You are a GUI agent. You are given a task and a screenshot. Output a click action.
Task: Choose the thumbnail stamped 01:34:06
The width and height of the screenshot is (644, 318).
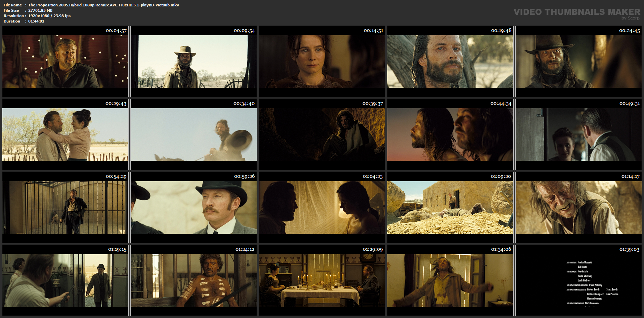[450, 280]
